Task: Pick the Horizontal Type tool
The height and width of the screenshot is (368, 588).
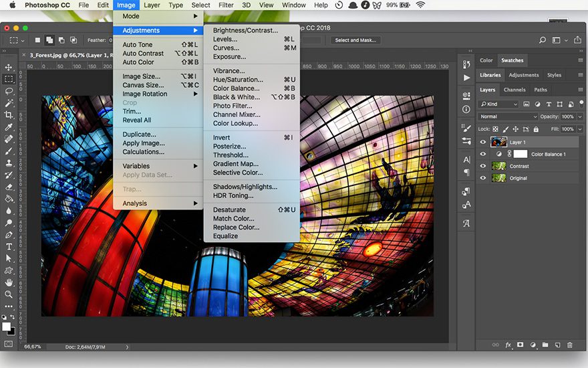Action: pyautogui.click(x=9, y=247)
